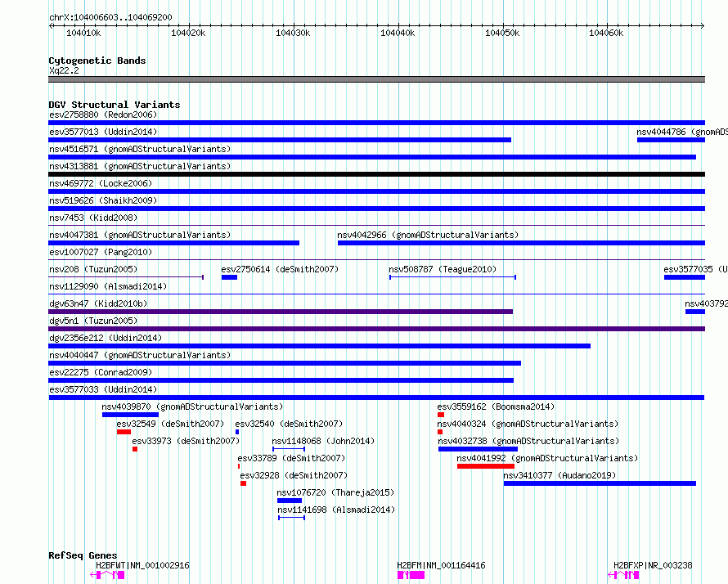Click the nsv4040447 gnomAD variant bar
Viewport: 728px width, 584px height.
point(285,363)
